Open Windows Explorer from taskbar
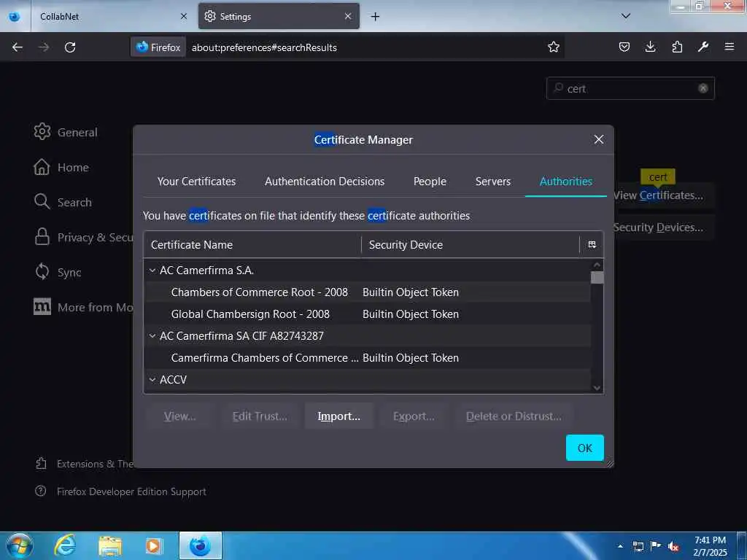This screenshot has width=747, height=560. [x=110, y=545]
